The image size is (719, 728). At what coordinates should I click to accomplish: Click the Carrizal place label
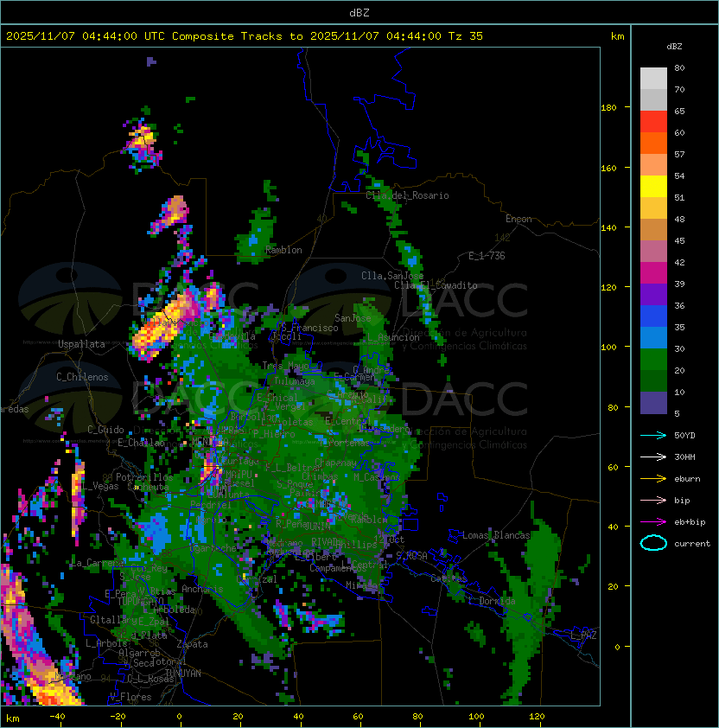tap(257, 579)
